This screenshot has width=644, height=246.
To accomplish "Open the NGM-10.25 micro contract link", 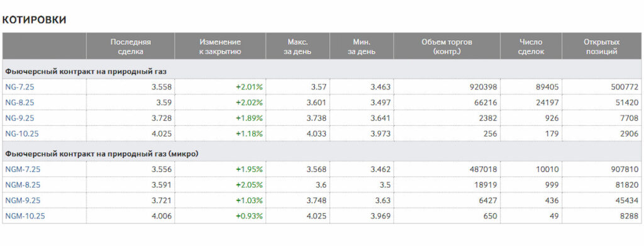I will [x=25, y=216].
